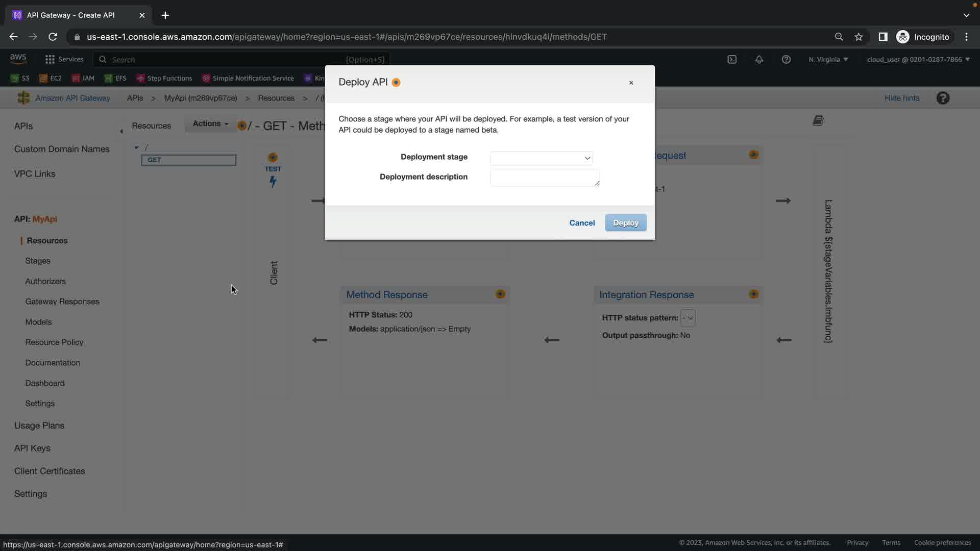Collapse the root resource tree arrow
This screenshot has height=551, width=980.
pyautogui.click(x=136, y=148)
